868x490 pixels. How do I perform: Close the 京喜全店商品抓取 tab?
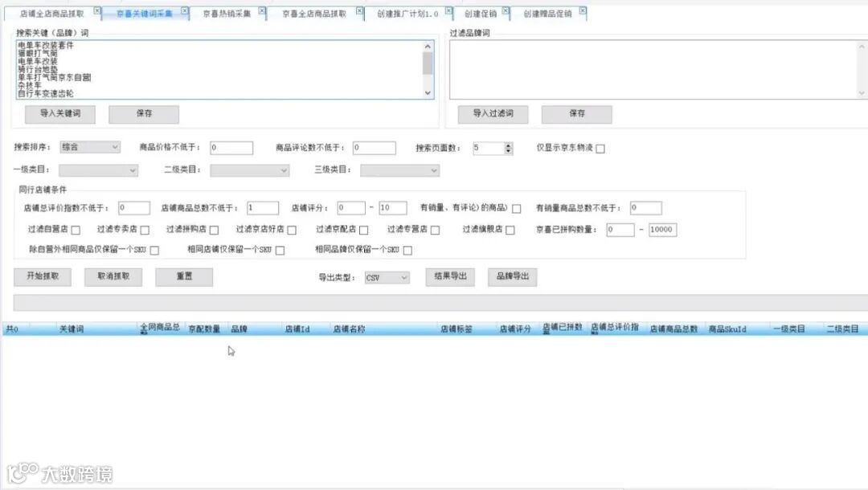pos(359,10)
